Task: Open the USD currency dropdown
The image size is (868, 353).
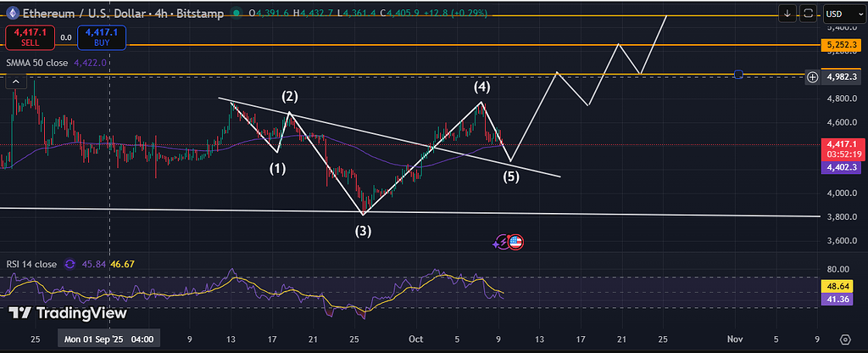Action: [x=839, y=14]
